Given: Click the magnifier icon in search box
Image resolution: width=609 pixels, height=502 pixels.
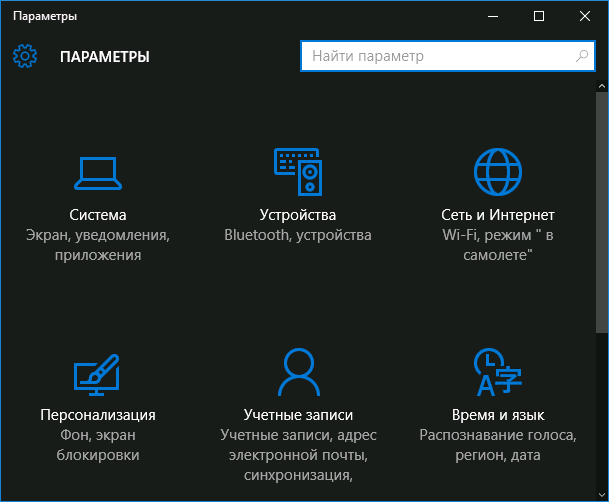Looking at the screenshot, I should (581, 56).
